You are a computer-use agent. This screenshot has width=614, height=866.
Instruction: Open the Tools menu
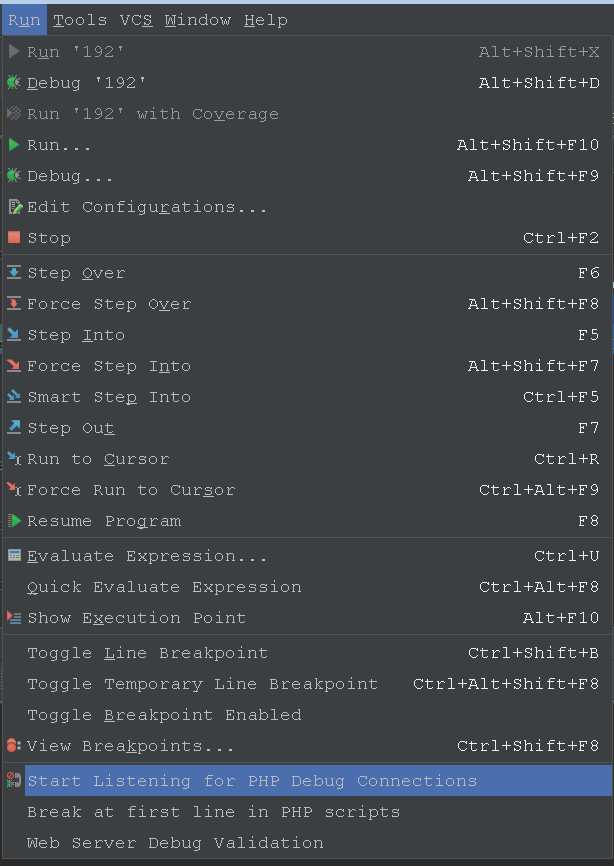click(x=80, y=20)
